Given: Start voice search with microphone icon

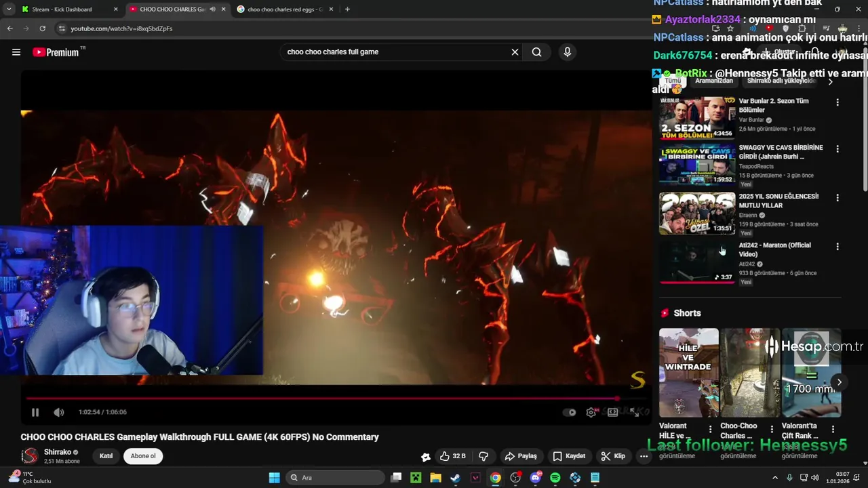Looking at the screenshot, I should [568, 52].
